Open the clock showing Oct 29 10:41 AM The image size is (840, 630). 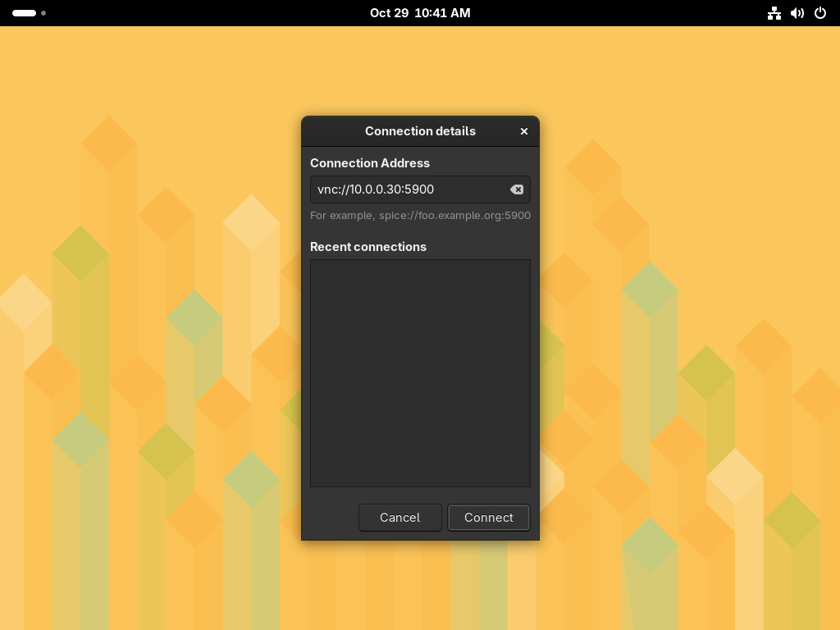(420, 13)
